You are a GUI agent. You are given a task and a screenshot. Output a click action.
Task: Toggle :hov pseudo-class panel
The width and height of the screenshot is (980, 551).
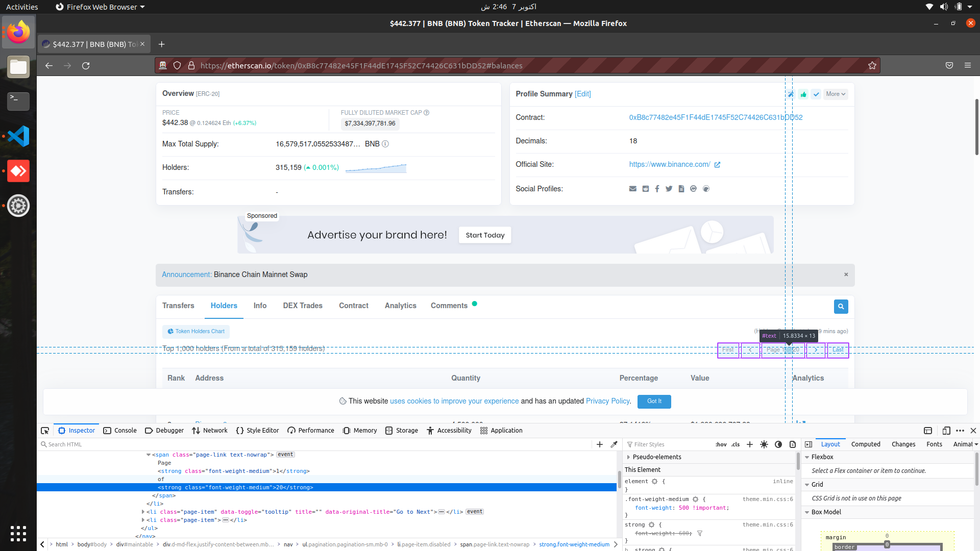pyautogui.click(x=721, y=444)
